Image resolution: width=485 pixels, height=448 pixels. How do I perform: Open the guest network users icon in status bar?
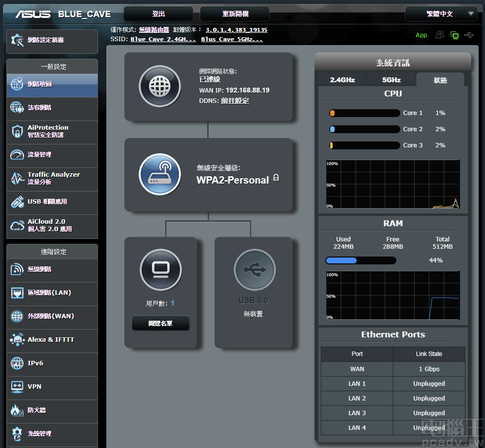440,35
